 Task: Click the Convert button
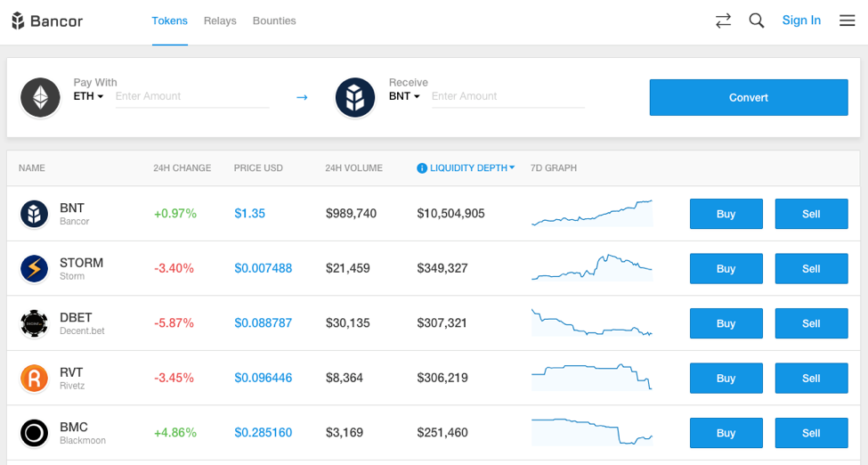749,98
